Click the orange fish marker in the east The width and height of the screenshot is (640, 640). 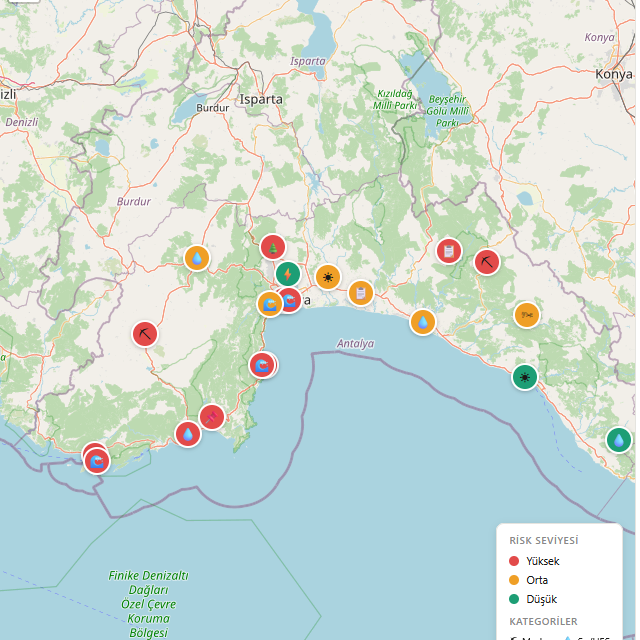[x=527, y=314]
